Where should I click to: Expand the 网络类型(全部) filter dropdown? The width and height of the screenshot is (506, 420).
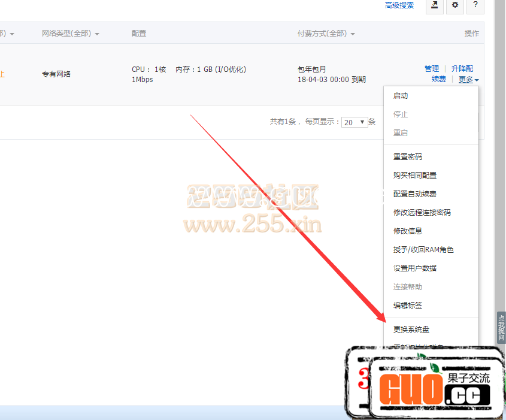[71, 34]
